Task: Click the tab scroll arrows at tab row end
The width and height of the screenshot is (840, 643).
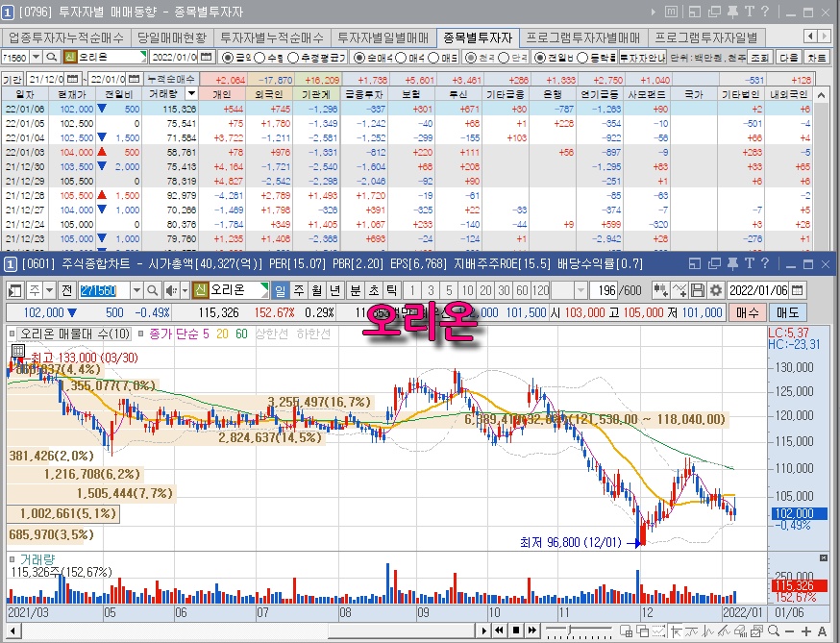Action: coord(818,36)
